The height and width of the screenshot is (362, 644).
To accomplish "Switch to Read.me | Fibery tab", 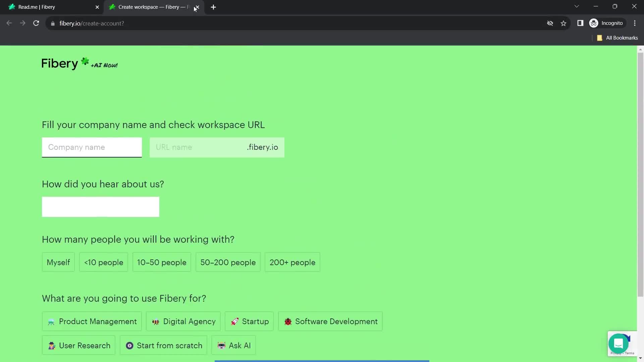I will coord(52,7).
